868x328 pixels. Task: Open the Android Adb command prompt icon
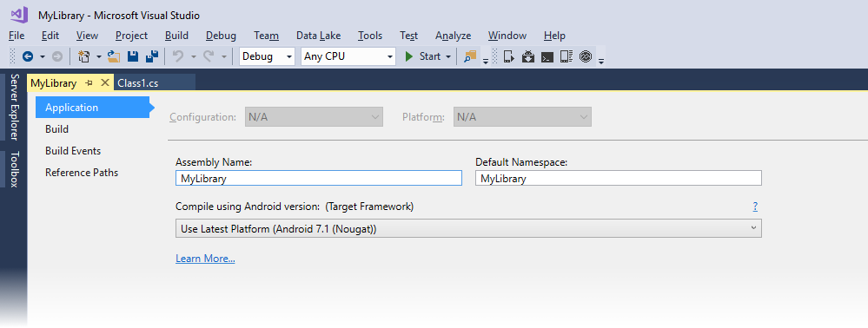pos(547,56)
